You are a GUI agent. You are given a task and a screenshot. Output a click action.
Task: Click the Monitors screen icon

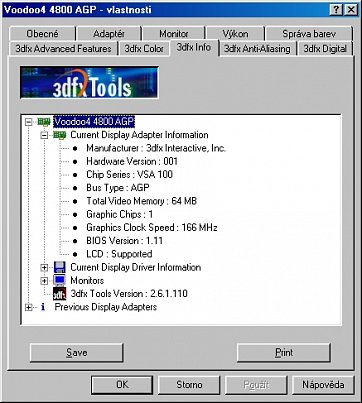click(x=60, y=281)
